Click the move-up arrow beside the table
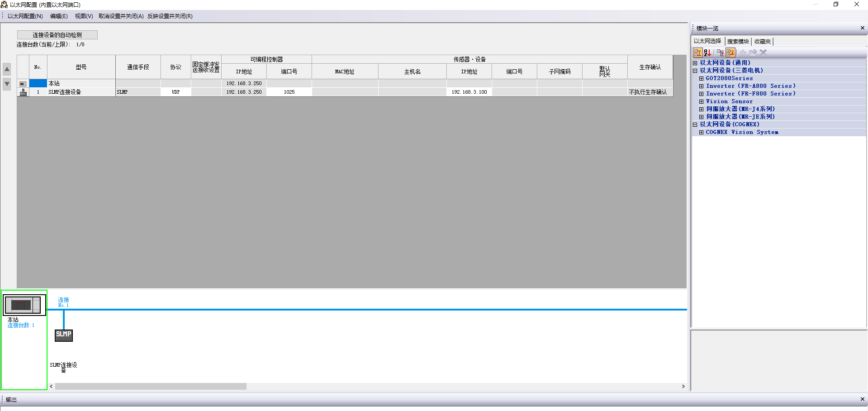The height and width of the screenshot is (411, 868). [x=7, y=69]
